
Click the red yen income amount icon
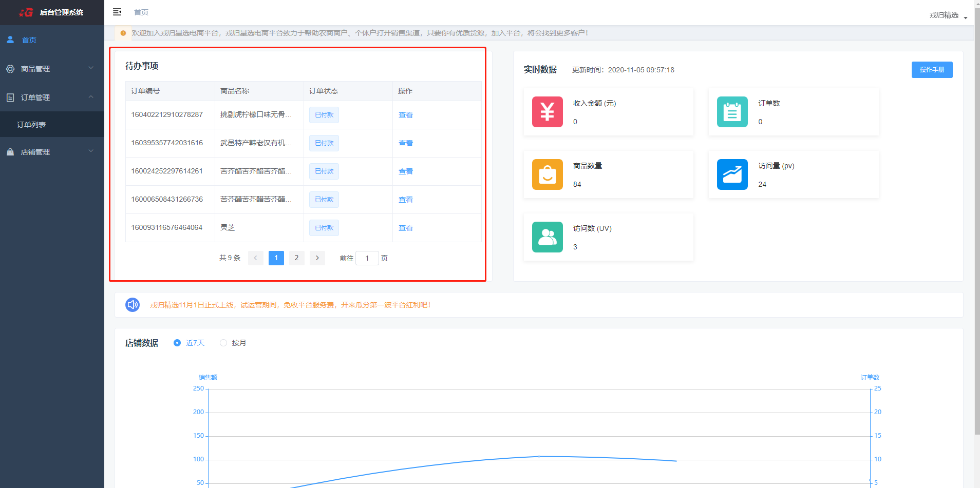547,112
